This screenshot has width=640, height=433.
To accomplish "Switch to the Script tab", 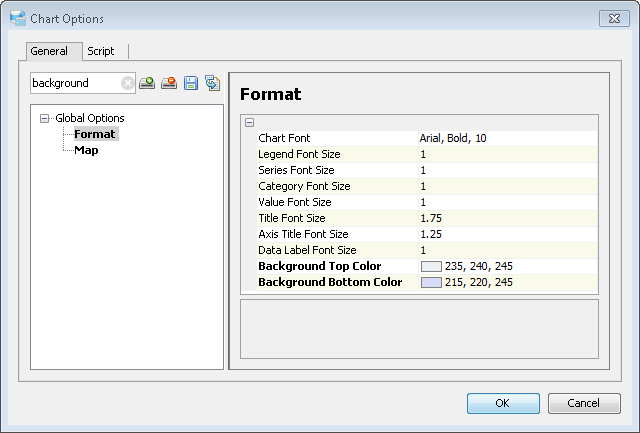I will 101,51.
